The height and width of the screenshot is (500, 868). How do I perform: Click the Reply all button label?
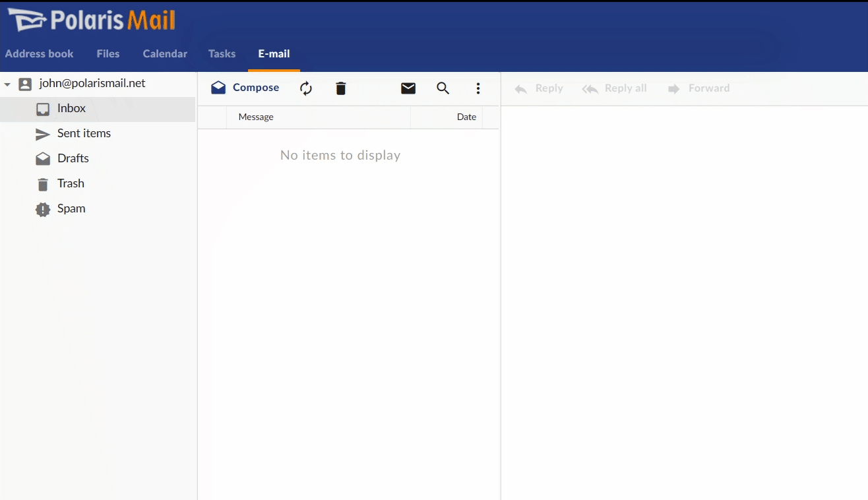point(626,88)
